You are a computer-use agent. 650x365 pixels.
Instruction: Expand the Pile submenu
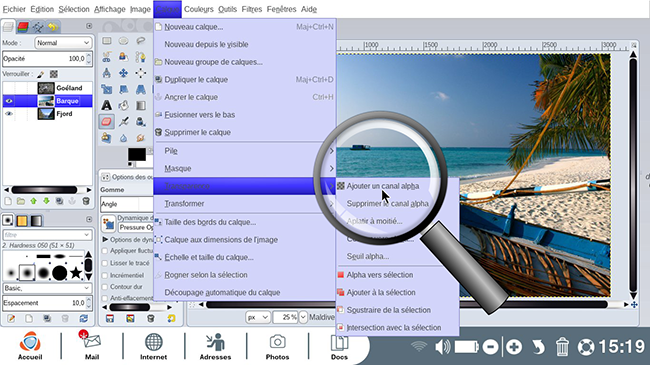tap(245, 151)
